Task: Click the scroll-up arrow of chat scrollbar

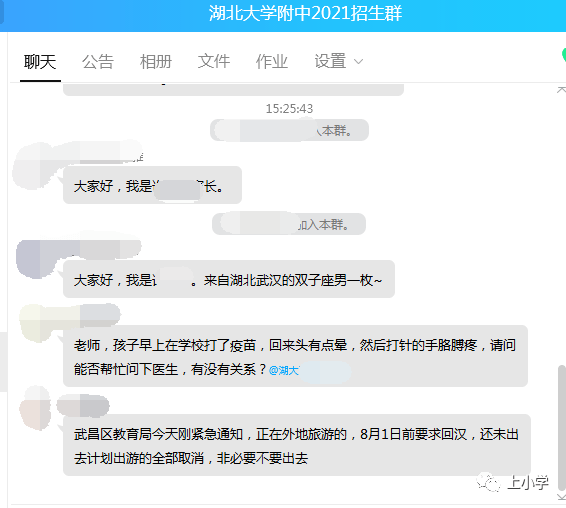Action: click(x=561, y=90)
